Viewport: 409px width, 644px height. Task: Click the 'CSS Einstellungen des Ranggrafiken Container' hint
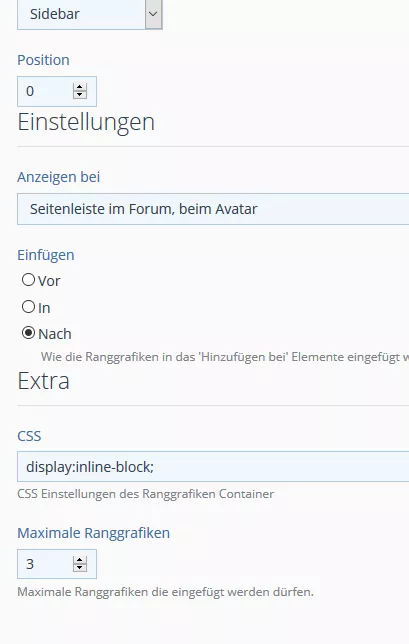coord(145,494)
